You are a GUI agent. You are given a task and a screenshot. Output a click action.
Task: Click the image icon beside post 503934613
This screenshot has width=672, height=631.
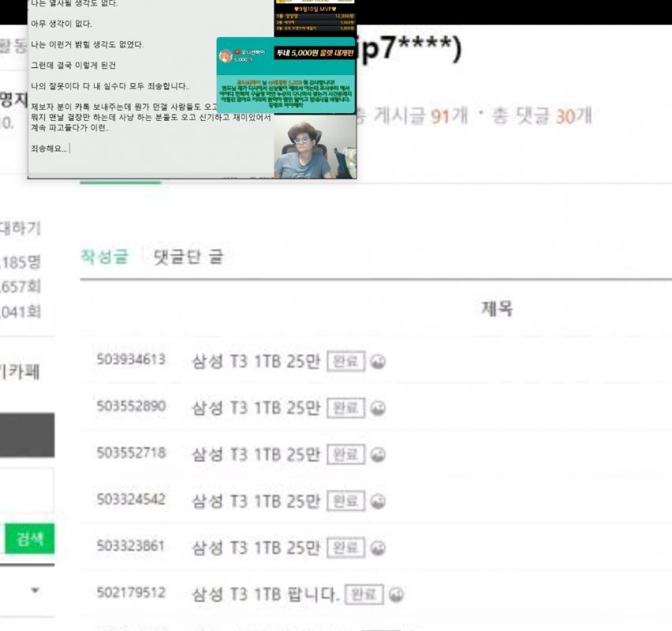click(x=378, y=361)
